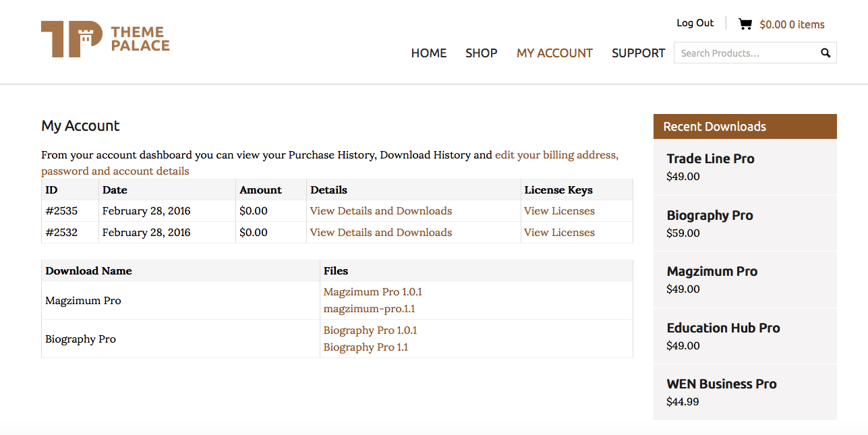Download the Biography Pro 1.1 file
This screenshot has height=435, width=868.
pos(366,347)
